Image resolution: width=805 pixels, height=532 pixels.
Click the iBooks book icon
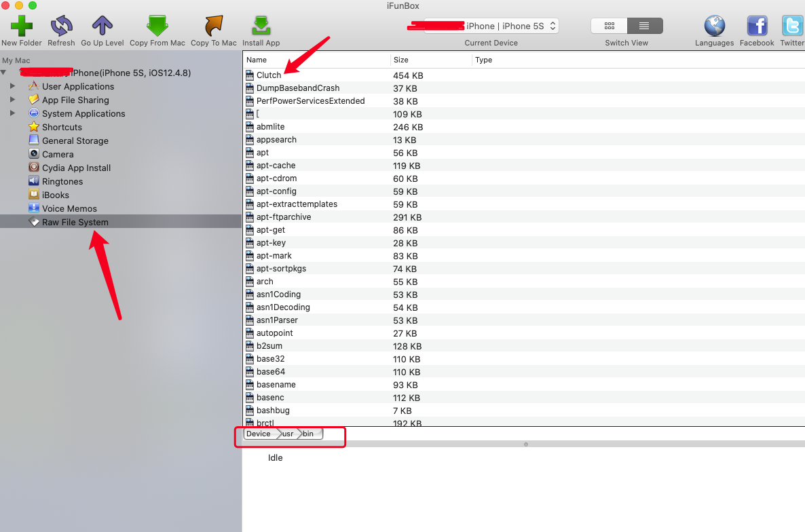[x=34, y=195]
